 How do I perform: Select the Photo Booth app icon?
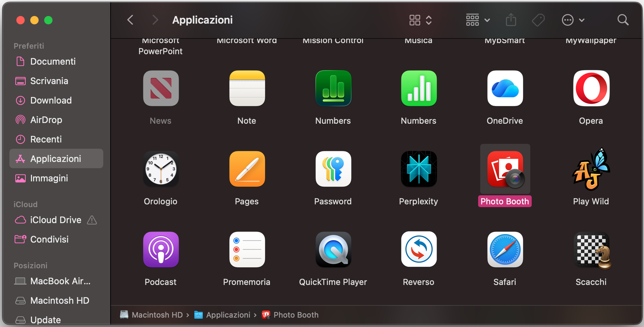pyautogui.click(x=505, y=169)
